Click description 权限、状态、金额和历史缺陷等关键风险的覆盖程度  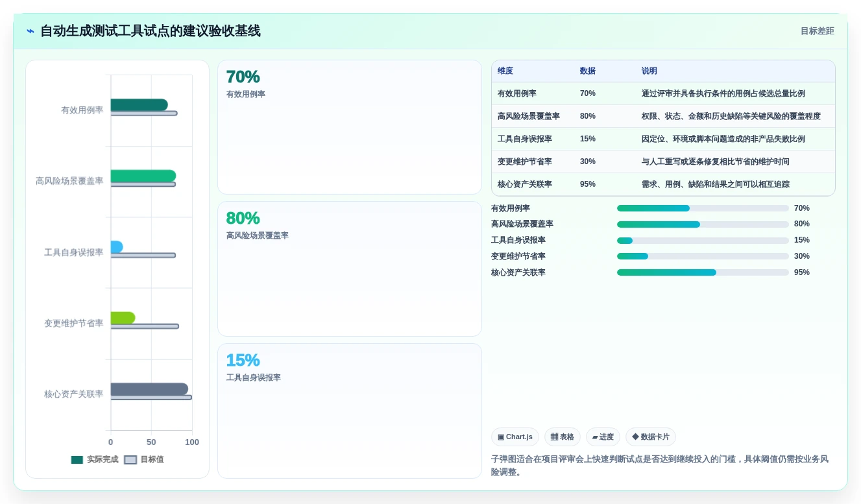[x=731, y=116]
